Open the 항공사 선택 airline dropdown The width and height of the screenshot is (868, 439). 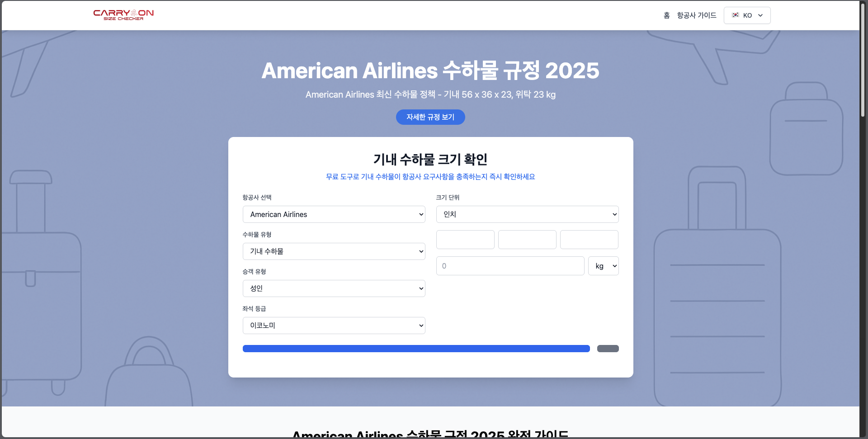click(x=334, y=214)
